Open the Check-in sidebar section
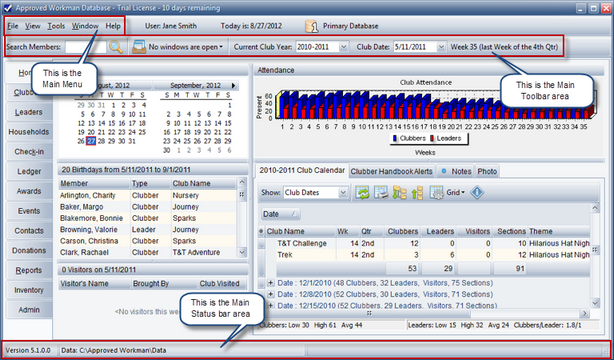The height and width of the screenshot is (360, 614). [29, 152]
